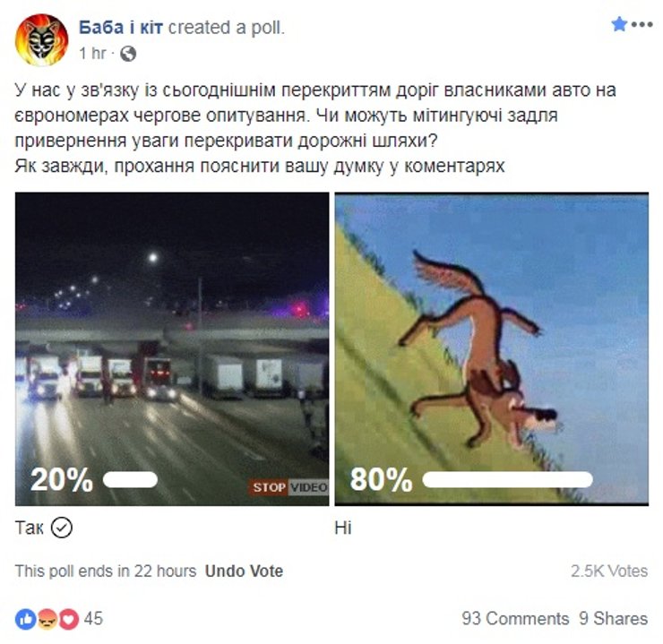This screenshot has height=644, width=663.
Task: Click the public globe privacy icon
Action: click(x=128, y=54)
